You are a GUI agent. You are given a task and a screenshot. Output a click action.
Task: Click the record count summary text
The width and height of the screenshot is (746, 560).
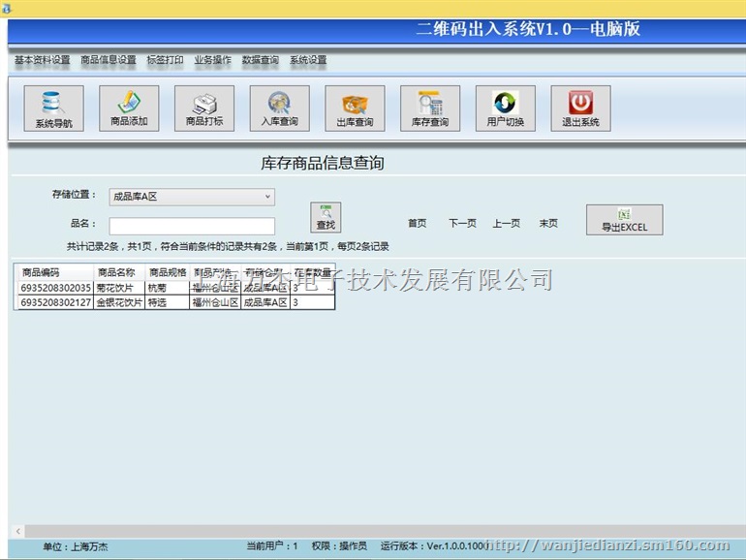pos(228,246)
